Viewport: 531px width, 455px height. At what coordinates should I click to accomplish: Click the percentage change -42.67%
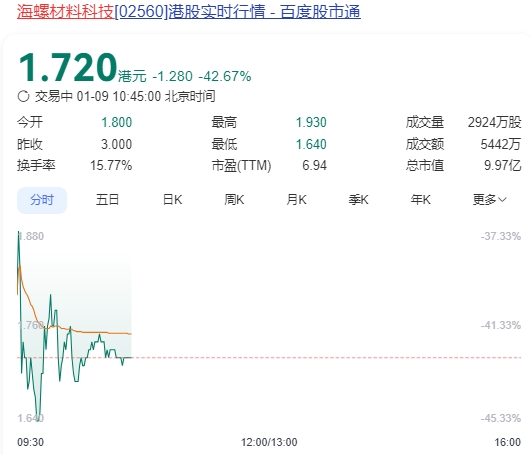pyautogui.click(x=225, y=76)
